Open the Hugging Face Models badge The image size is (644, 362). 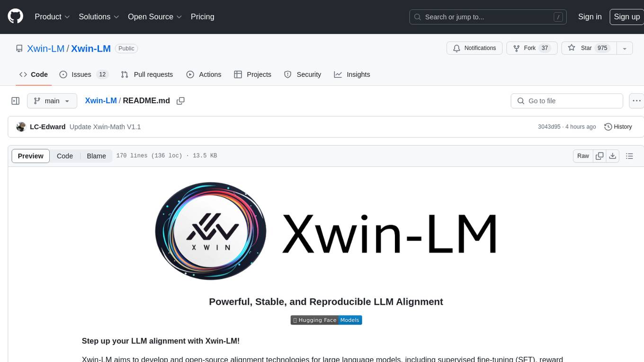point(326,320)
